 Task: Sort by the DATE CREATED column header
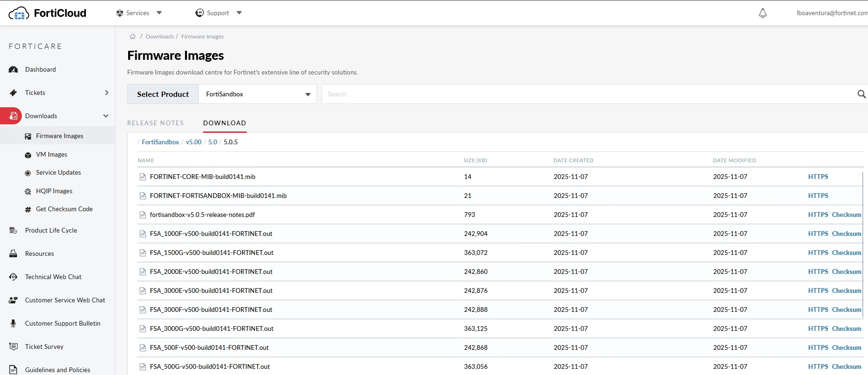573,160
